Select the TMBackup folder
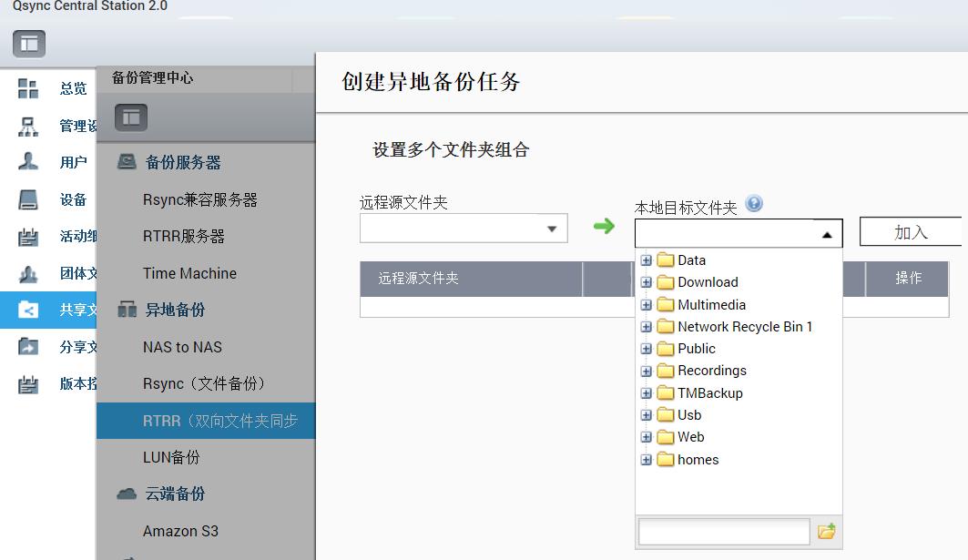Image resolution: width=968 pixels, height=560 pixels. tap(709, 393)
